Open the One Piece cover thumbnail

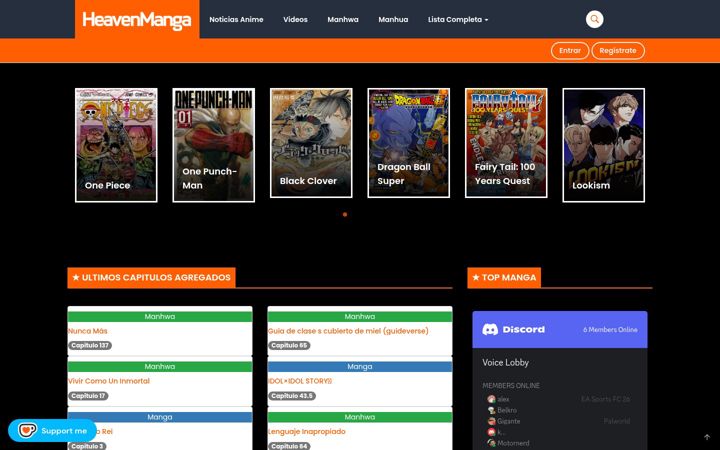[116, 145]
